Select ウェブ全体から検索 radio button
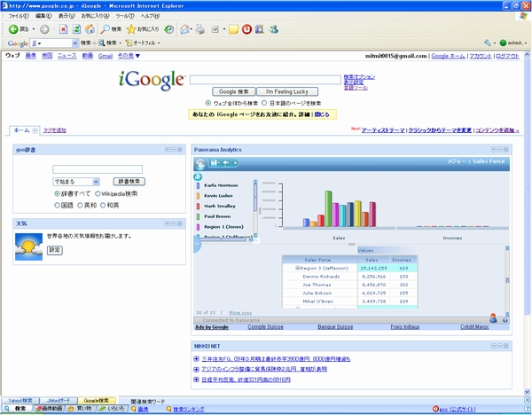 208,103
